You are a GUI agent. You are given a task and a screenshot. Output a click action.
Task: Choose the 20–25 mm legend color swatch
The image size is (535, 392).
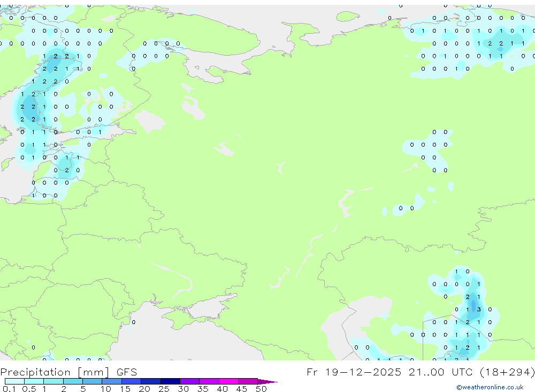click(x=151, y=381)
